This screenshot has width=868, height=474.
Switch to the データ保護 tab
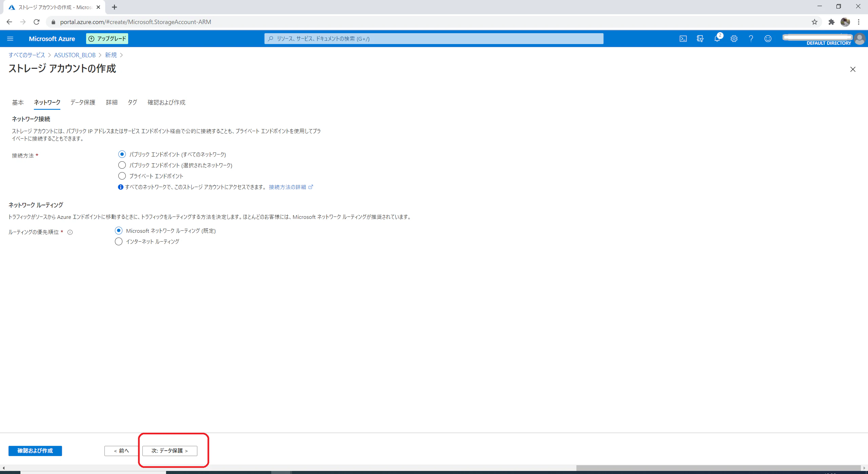point(83,103)
